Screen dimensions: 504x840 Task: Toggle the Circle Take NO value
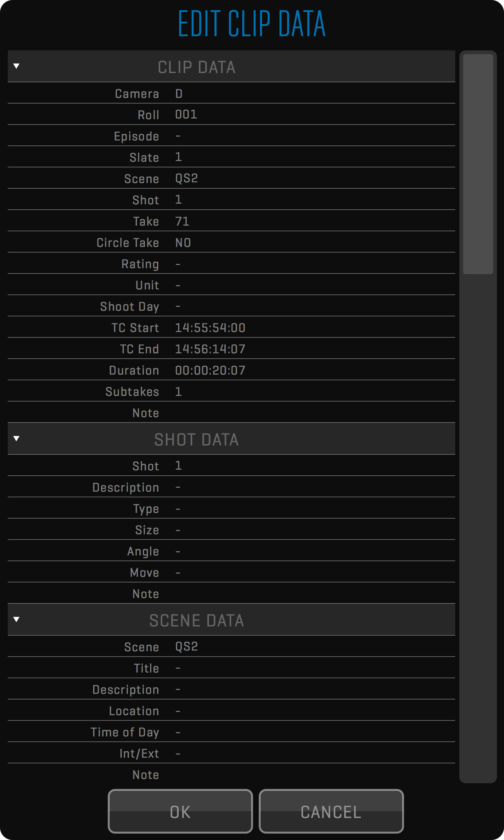click(183, 243)
